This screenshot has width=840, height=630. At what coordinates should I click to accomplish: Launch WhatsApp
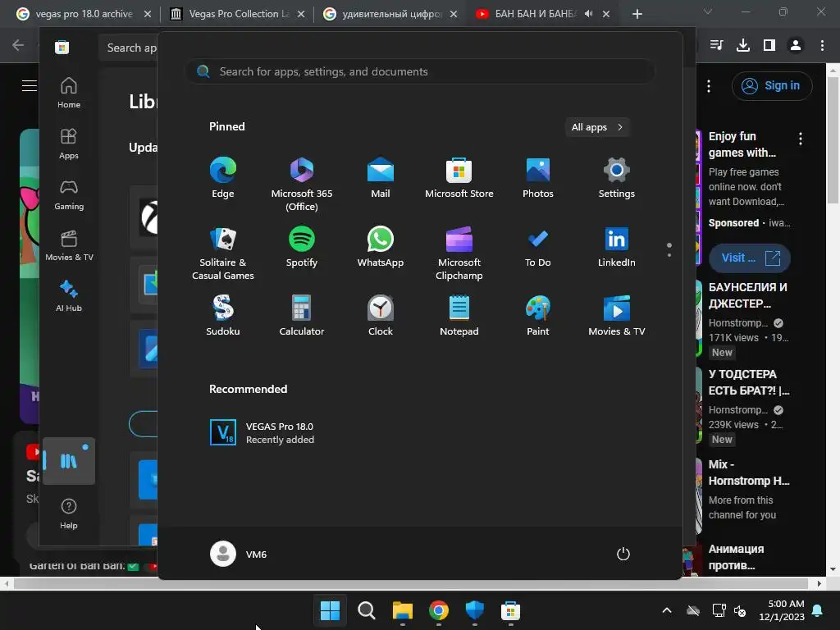tap(381, 246)
